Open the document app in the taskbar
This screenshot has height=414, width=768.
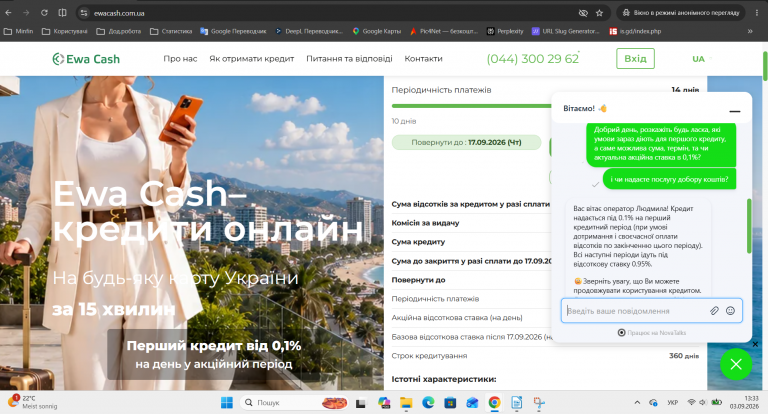click(x=516, y=403)
